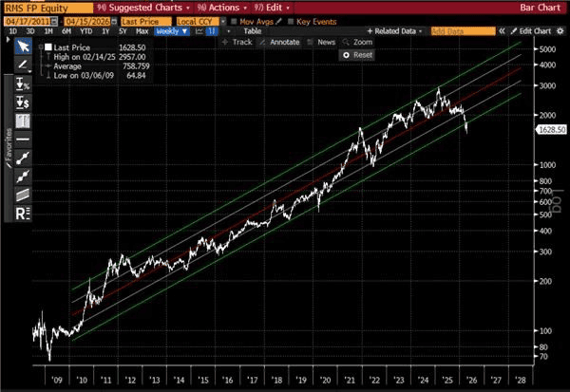Select the arrow pointer tool

(23, 44)
